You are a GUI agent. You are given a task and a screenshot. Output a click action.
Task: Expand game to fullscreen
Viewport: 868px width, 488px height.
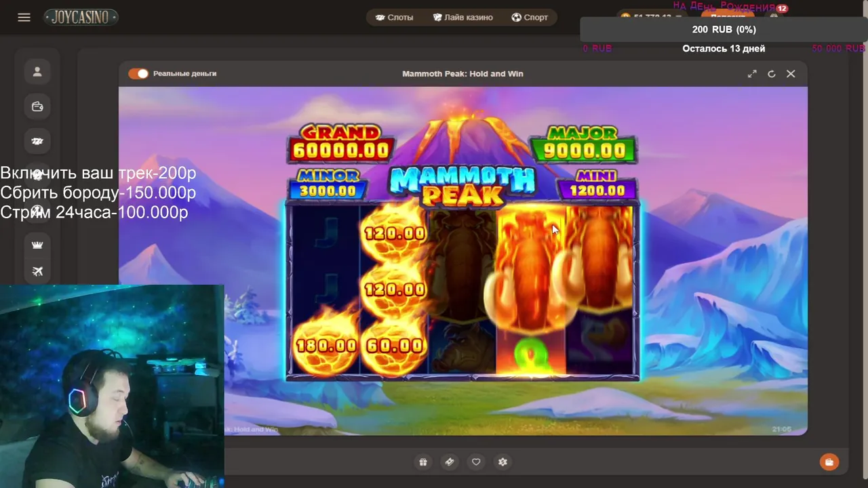point(752,74)
